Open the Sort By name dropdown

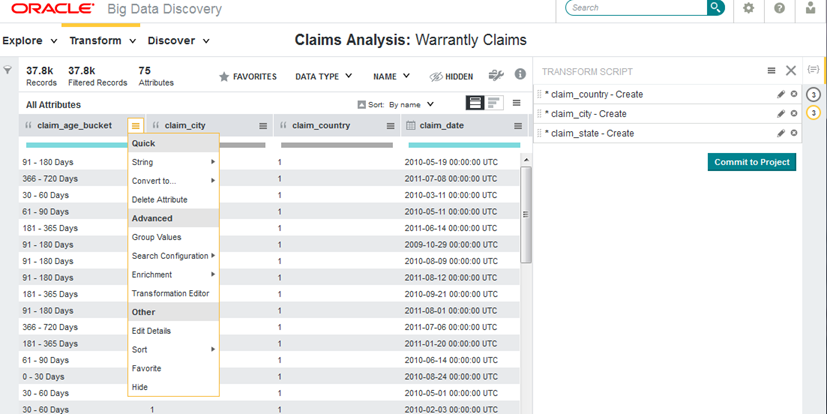411,104
